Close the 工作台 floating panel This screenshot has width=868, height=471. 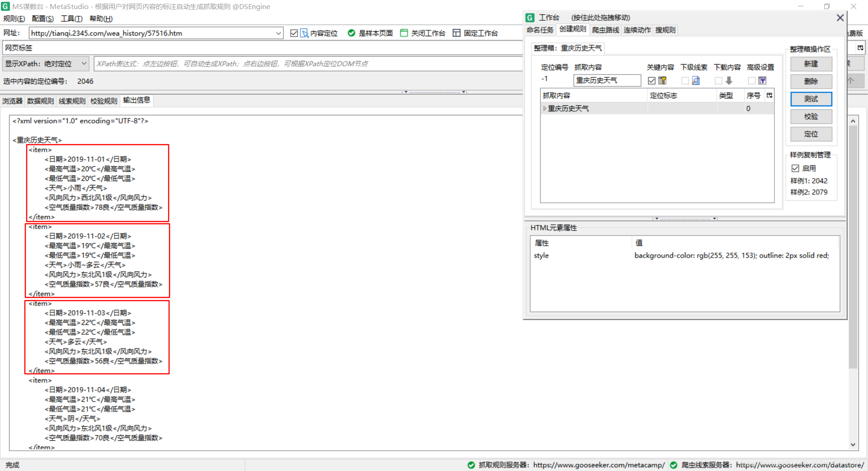[x=840, y=18]
